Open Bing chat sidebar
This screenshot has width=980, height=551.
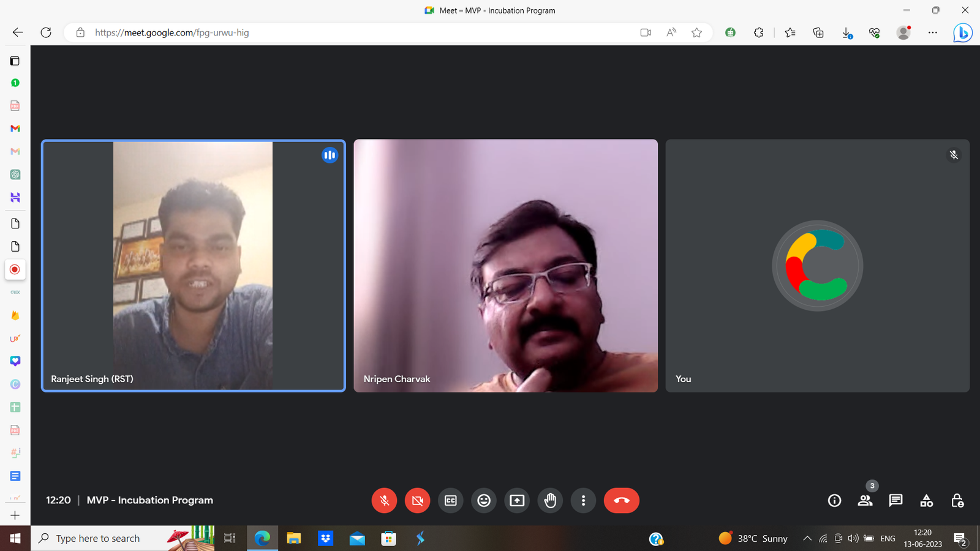point(962,32)
